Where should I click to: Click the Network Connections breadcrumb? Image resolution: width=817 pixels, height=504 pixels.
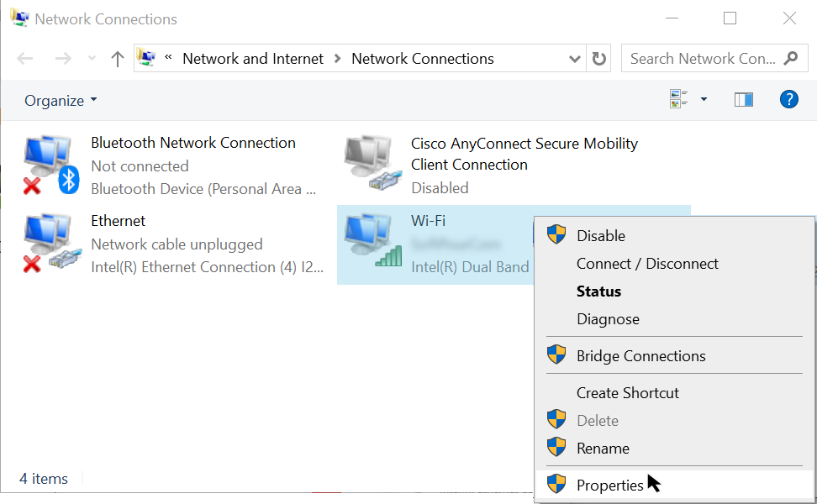[x=423, y=58]
